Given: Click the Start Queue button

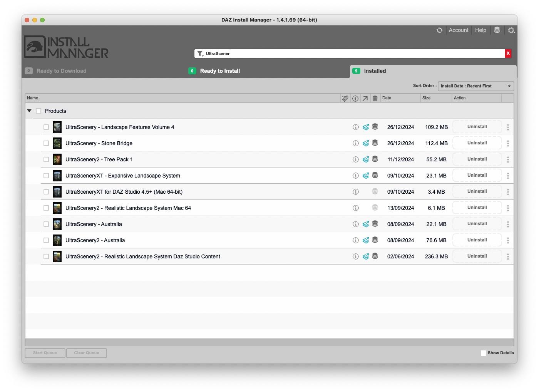Looking at the screenshot, I should pyautogui.click(x=45, y=353).
